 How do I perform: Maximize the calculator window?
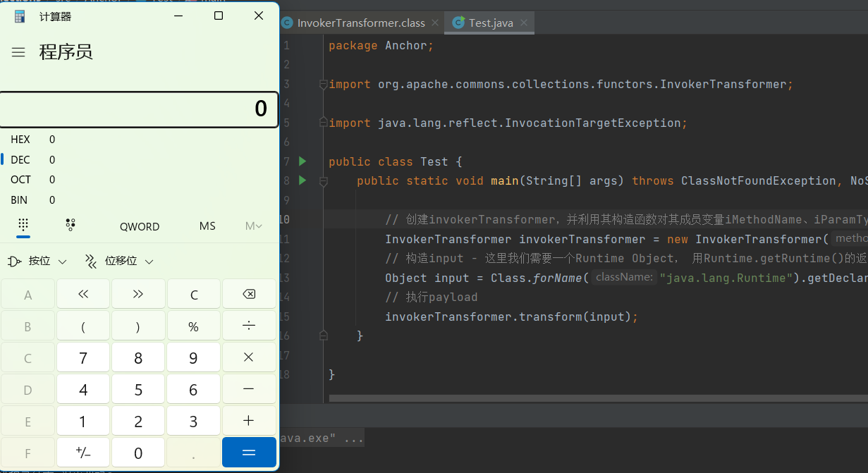[x=219, y=16]
